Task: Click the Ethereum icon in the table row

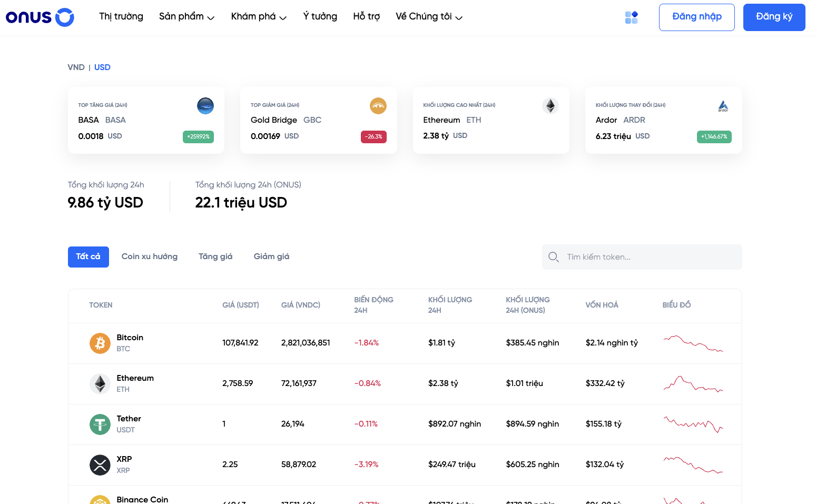Action: (x=100, y=384)
